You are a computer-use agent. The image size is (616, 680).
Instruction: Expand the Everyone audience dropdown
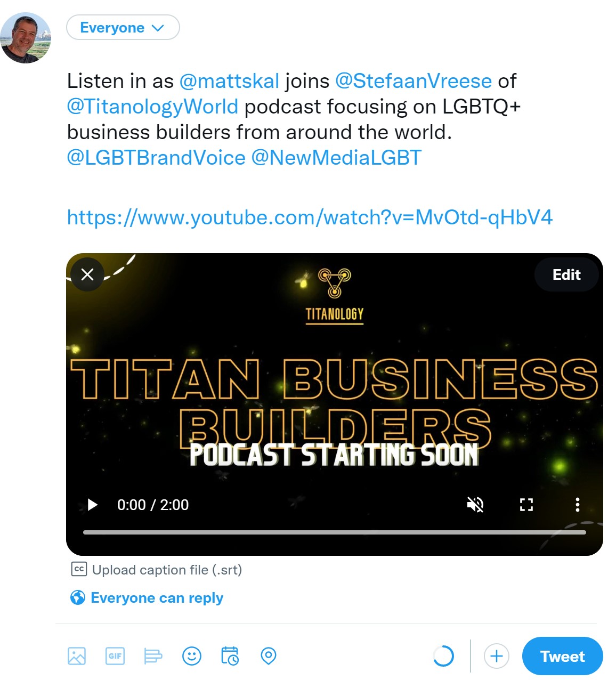tap(123, 28)
